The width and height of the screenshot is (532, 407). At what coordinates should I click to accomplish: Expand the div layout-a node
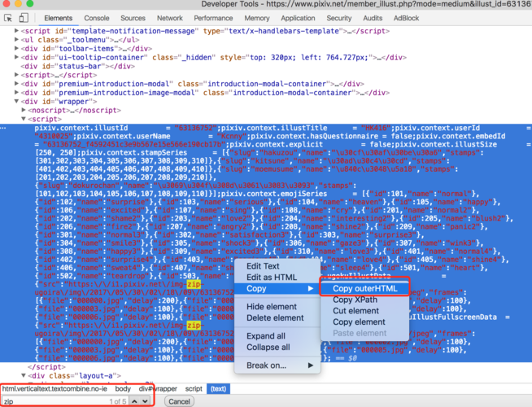tap(24, 375)
